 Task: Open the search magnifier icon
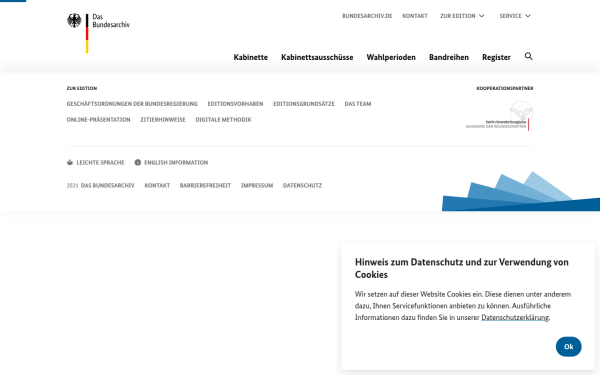click(x=528, y=56)
